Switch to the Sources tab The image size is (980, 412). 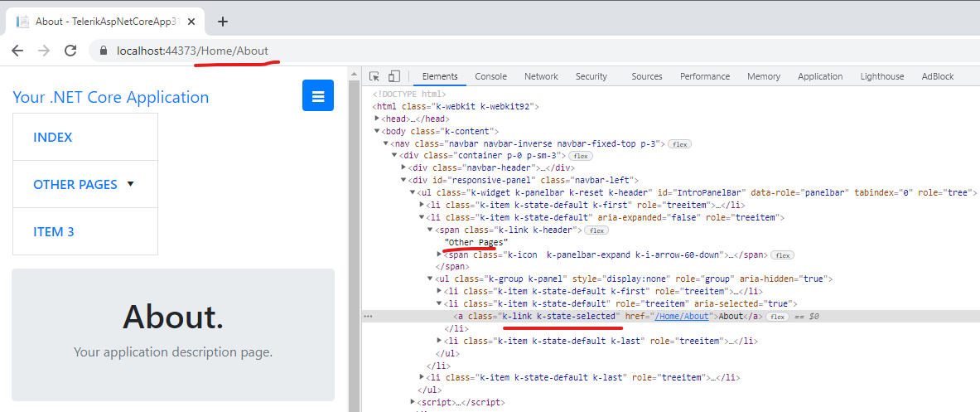(647, 76)
